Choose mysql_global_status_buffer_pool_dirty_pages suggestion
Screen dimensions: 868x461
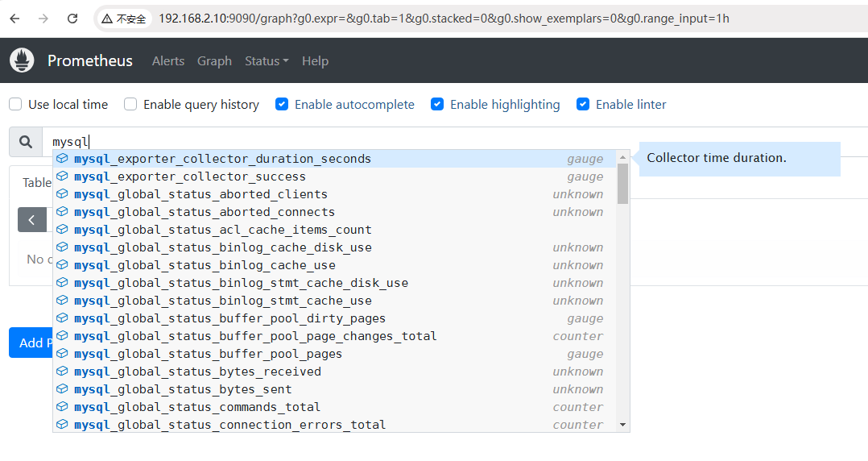click(x=334, y=318)
